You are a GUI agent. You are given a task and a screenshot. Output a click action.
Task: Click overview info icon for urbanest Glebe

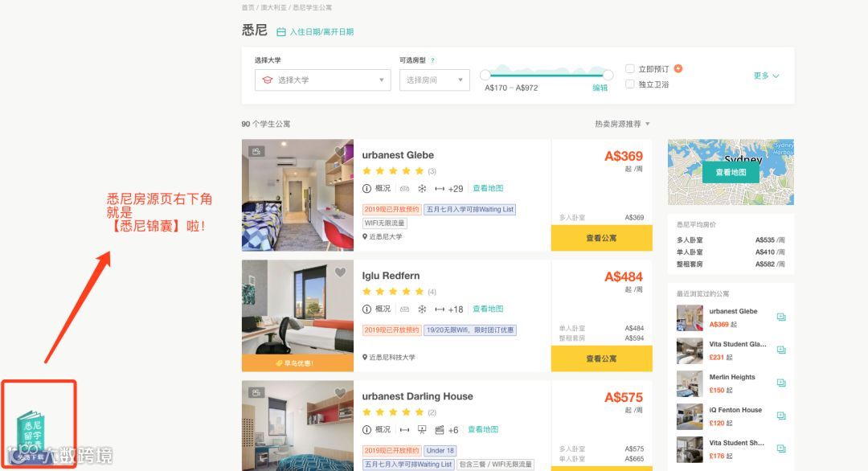point(366,189)
